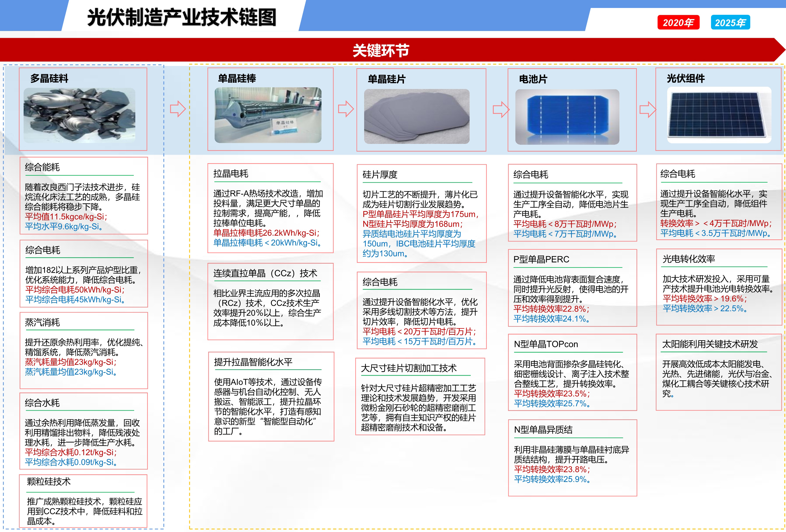This screenshot has height=532, width=786.
Task: Click the arrow between 多晶硅料 and 单晶硅棒
Action: [x=178, y=109]
